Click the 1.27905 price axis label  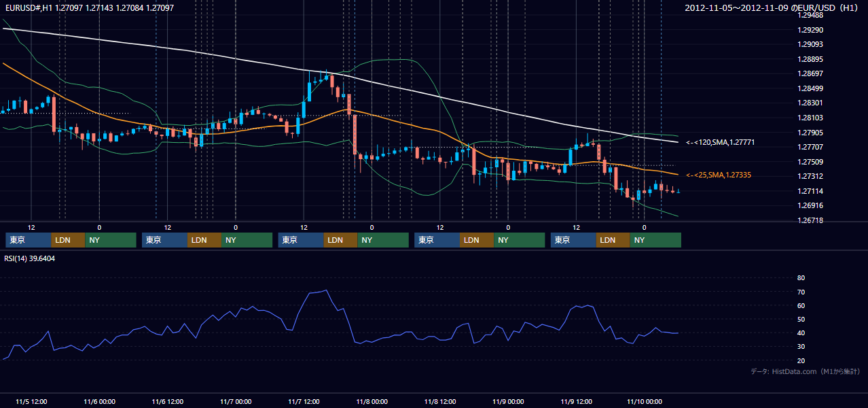tap(810, 133)
